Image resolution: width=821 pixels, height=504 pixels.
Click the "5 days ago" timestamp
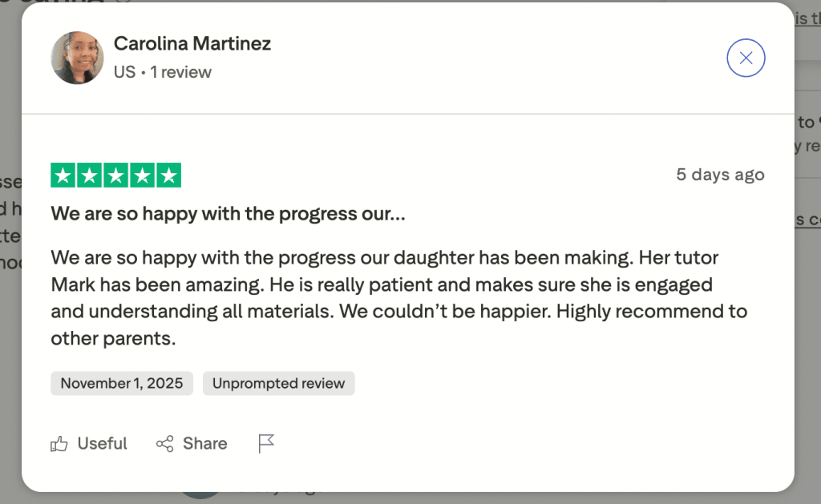click(x=719, y=174)
